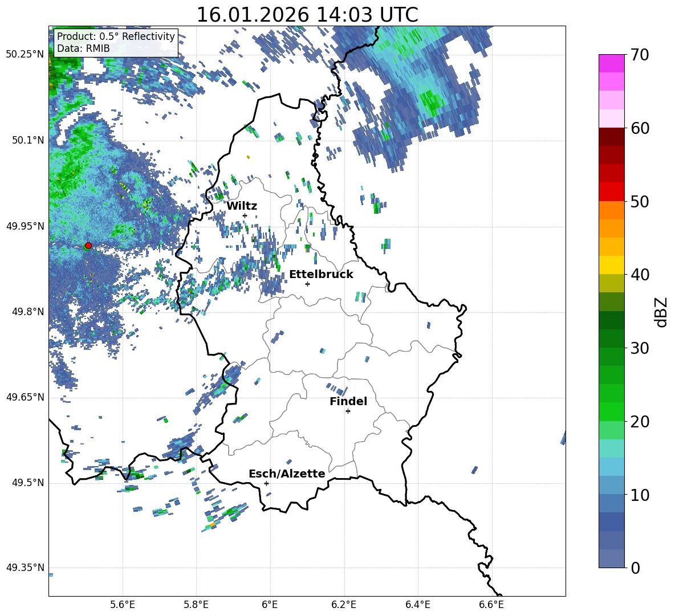
Task: Click the bright green colorbar swatch at 20
Action: click(611, 411)
